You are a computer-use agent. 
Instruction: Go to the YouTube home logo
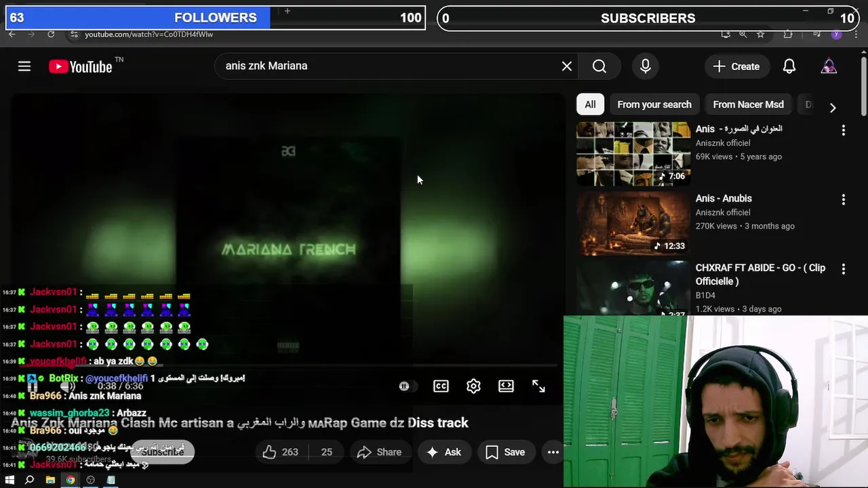(81, 66)
